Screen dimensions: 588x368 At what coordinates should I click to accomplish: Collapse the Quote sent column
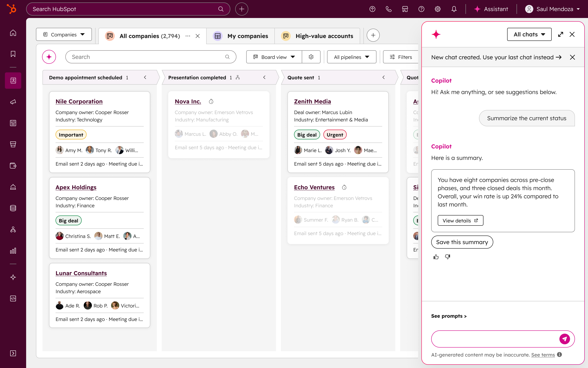tap(383, 77)
